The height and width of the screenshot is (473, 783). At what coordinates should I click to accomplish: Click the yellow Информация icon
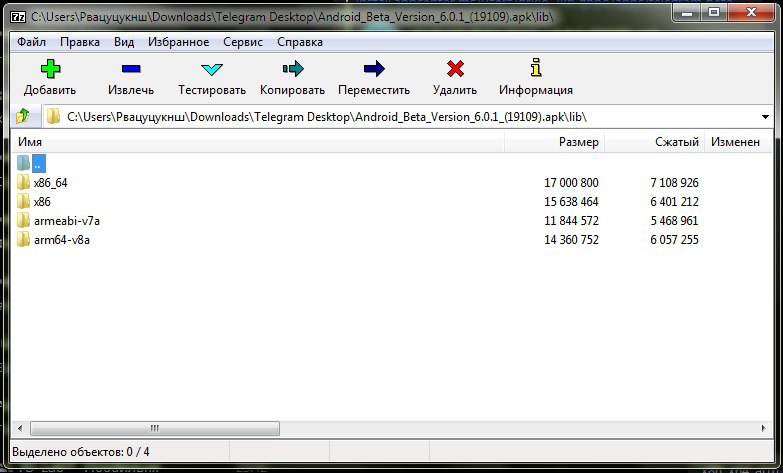536,67
